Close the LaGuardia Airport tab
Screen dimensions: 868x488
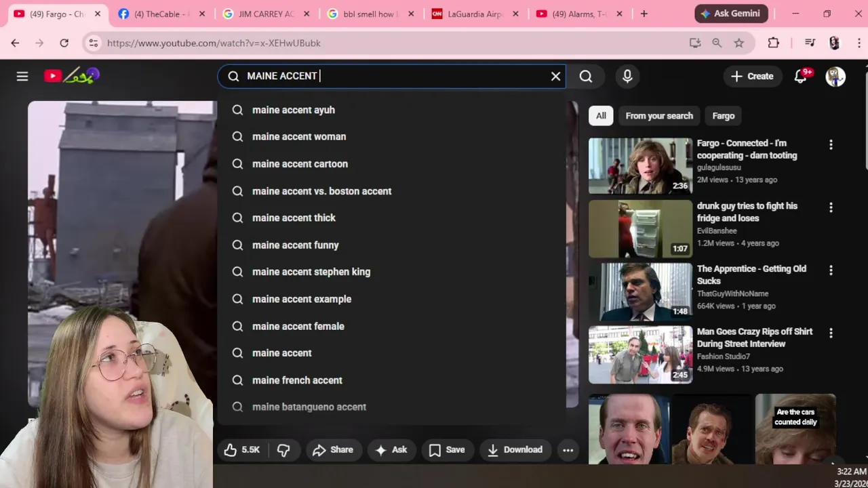pos(515,14)
